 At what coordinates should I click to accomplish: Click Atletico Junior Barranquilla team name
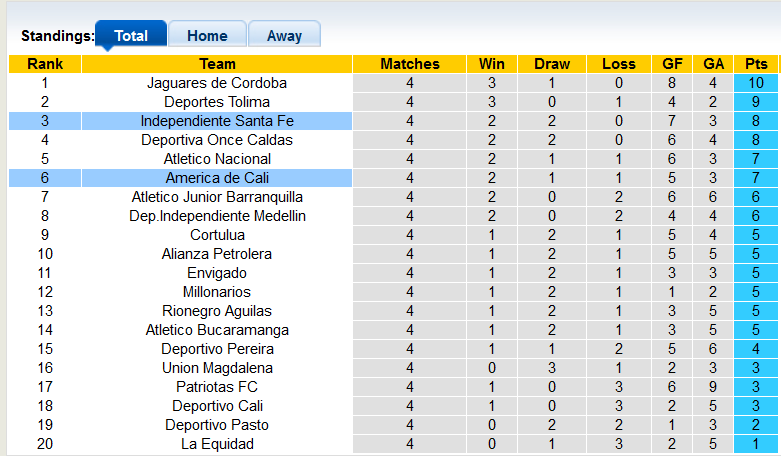coord(217,197)
